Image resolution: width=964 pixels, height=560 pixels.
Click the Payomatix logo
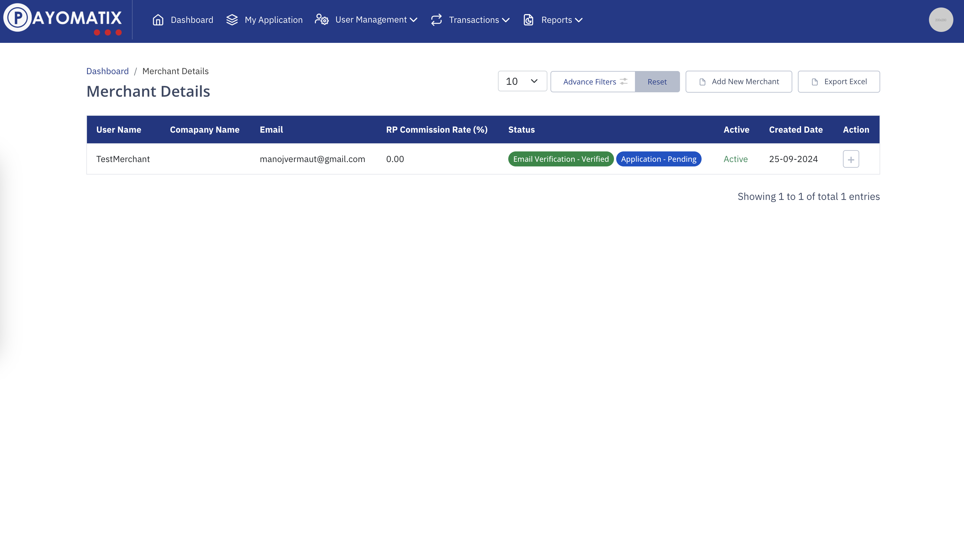[63, 19]
